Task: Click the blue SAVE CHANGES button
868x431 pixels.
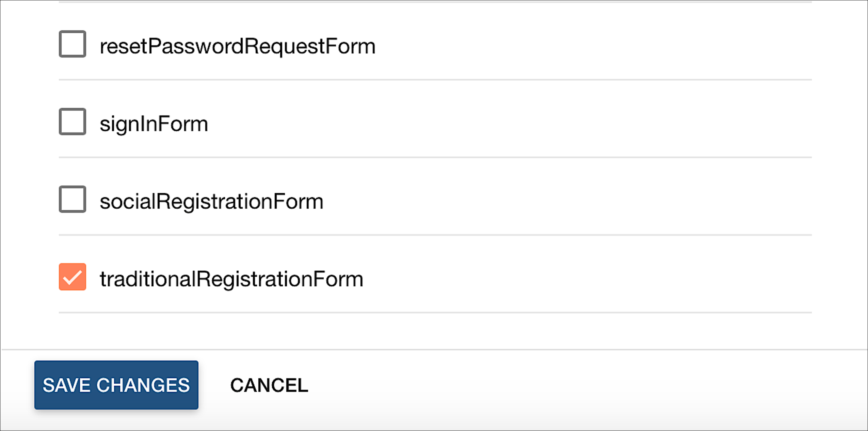Action: click(116, 385)
